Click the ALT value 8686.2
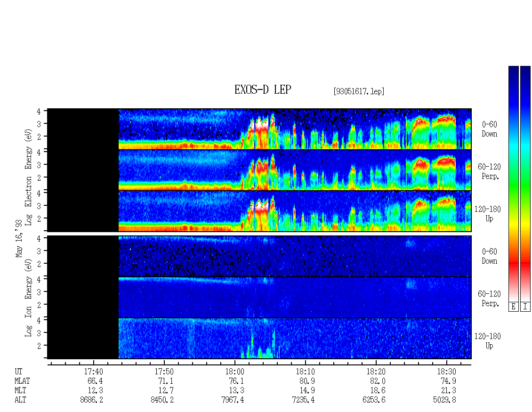Screen dimensions: 532x412 pyautogui.click(x=92, y=400)
